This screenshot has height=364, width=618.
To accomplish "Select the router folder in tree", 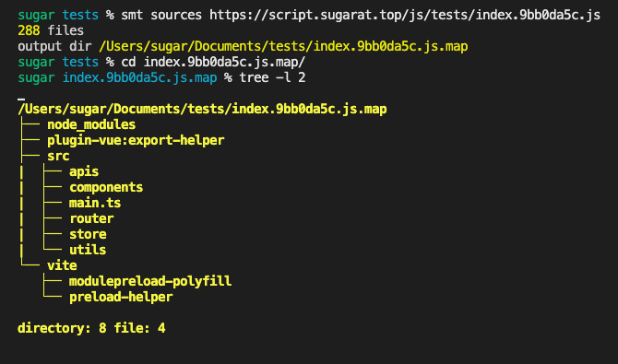I will point(91,218).
